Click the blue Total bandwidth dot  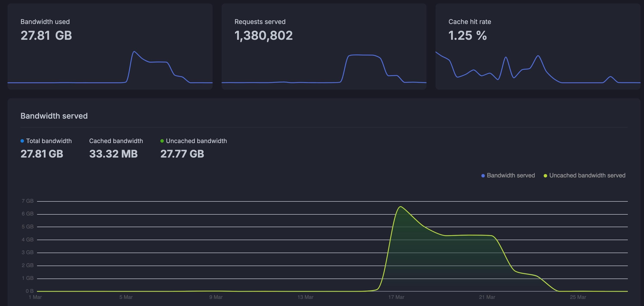(x=22, y=141)
